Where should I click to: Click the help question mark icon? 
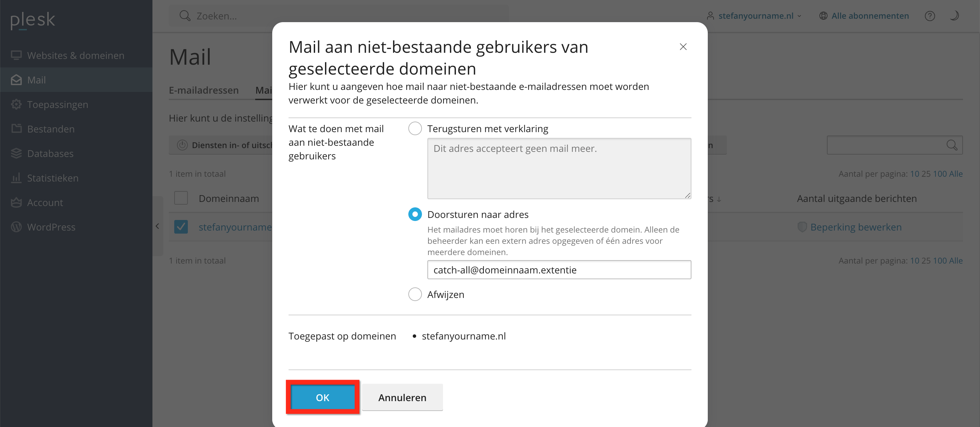point(929,16)
